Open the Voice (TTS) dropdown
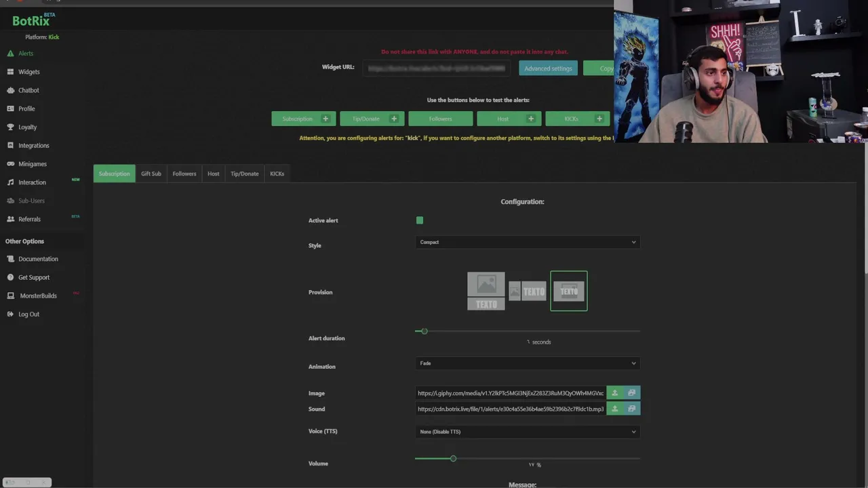This screenshot has height=488, width=868. 528,432
